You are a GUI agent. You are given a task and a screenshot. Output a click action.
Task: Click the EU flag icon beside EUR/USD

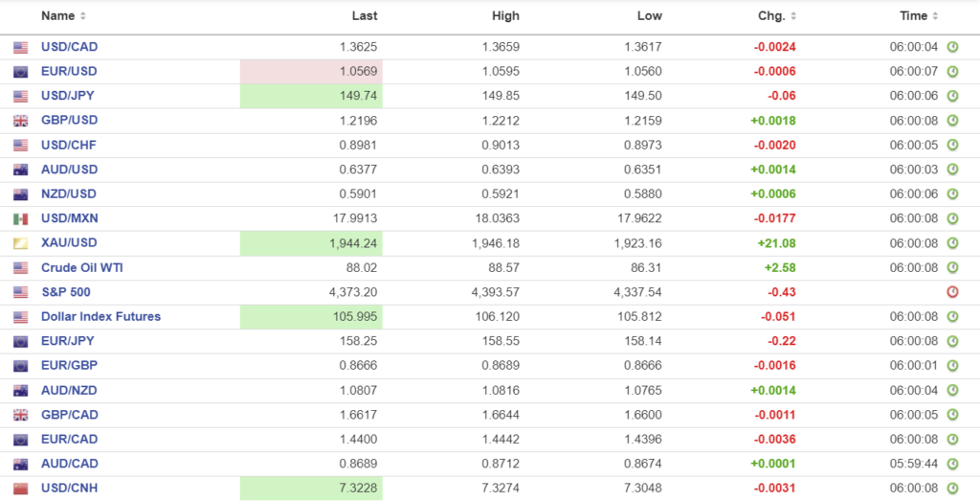pos(20,72)
